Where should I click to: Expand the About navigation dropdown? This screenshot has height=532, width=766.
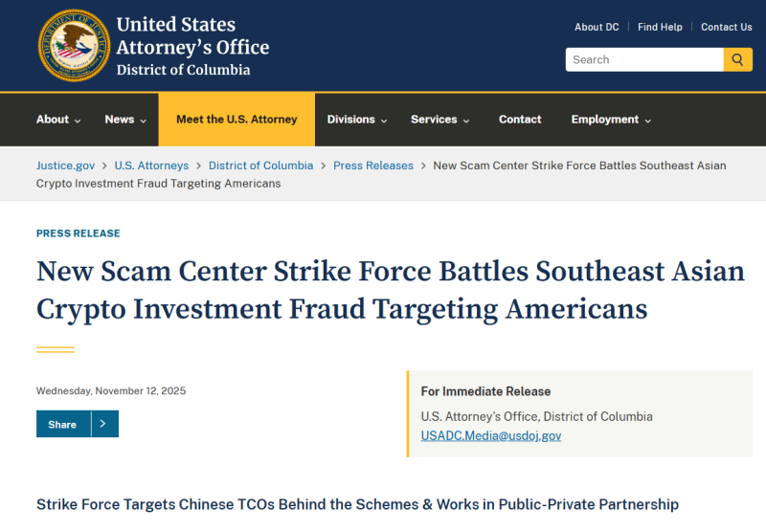58,120
